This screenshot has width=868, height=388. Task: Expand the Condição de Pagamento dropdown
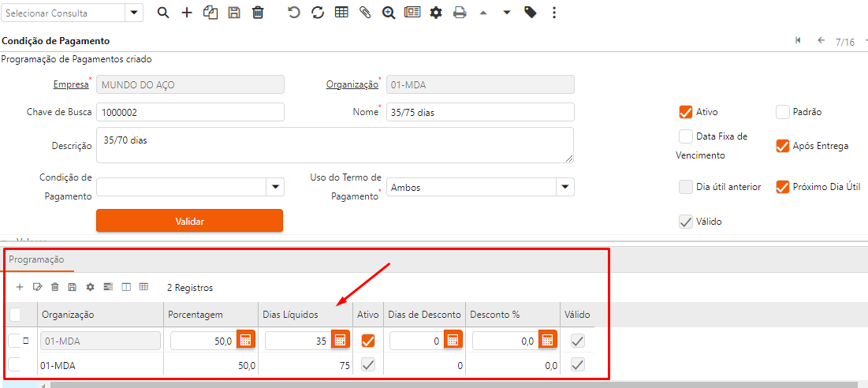(x=276, y=187)
